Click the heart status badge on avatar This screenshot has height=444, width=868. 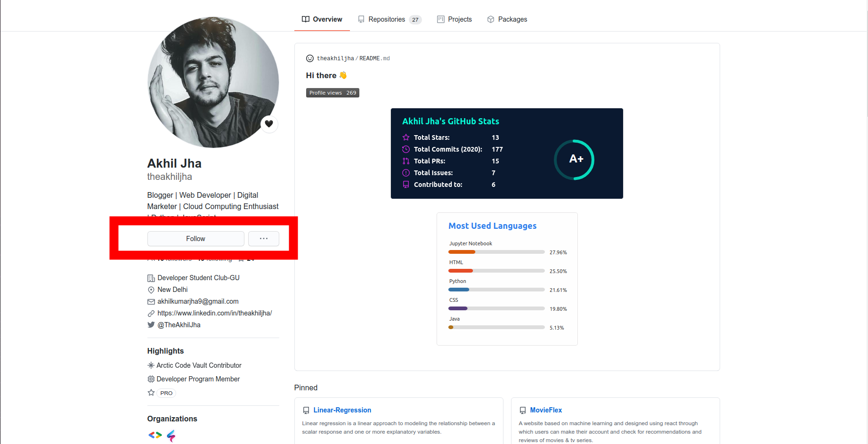pos(269,124)
